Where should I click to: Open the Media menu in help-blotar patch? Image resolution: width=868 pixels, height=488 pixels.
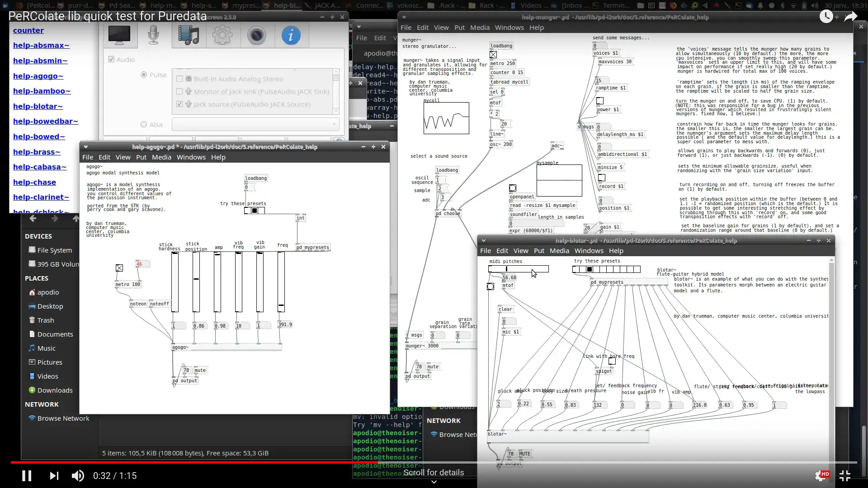(559, 250)
